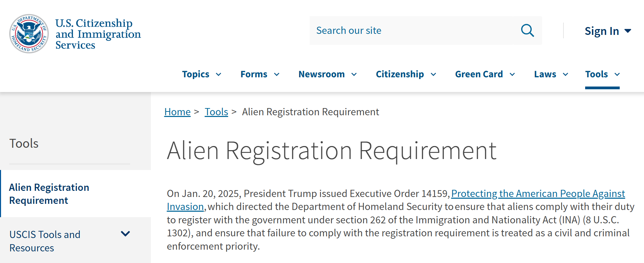This screenshot has width=644, height=263.
Task: Click the chevron next to Green Card
Action: tap(512, 74)
